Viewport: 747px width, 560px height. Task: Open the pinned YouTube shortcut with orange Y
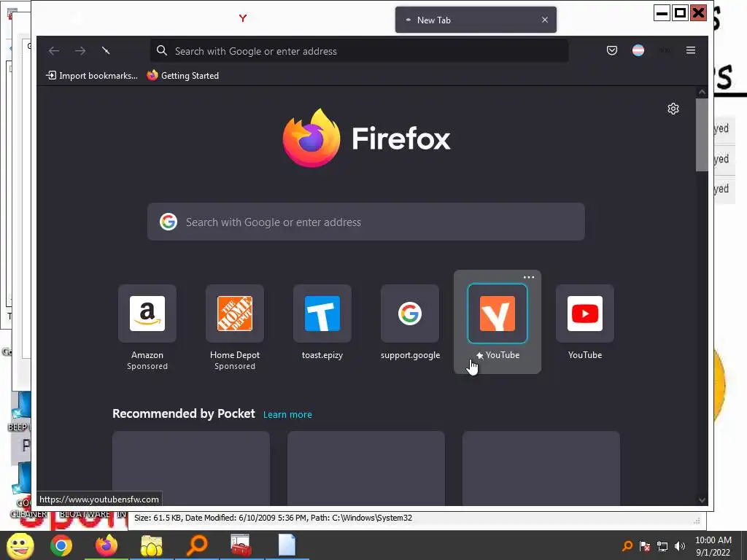coord(498,323)
